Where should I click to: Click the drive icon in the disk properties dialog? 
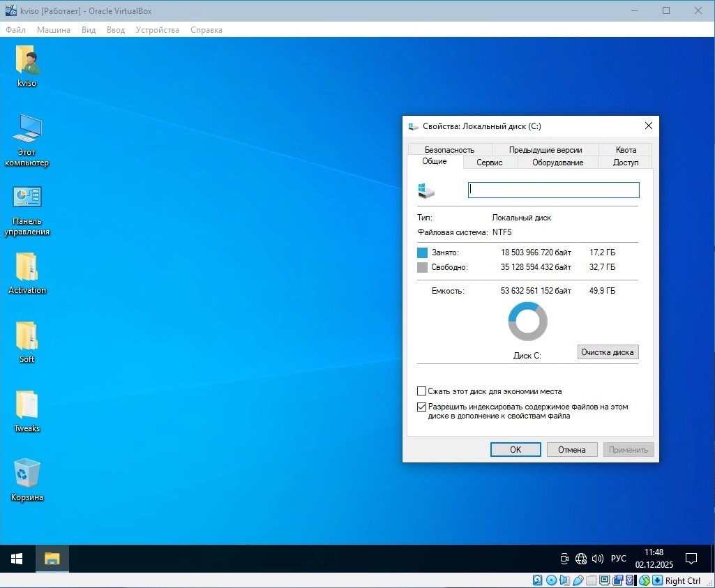tap(426, 189)
